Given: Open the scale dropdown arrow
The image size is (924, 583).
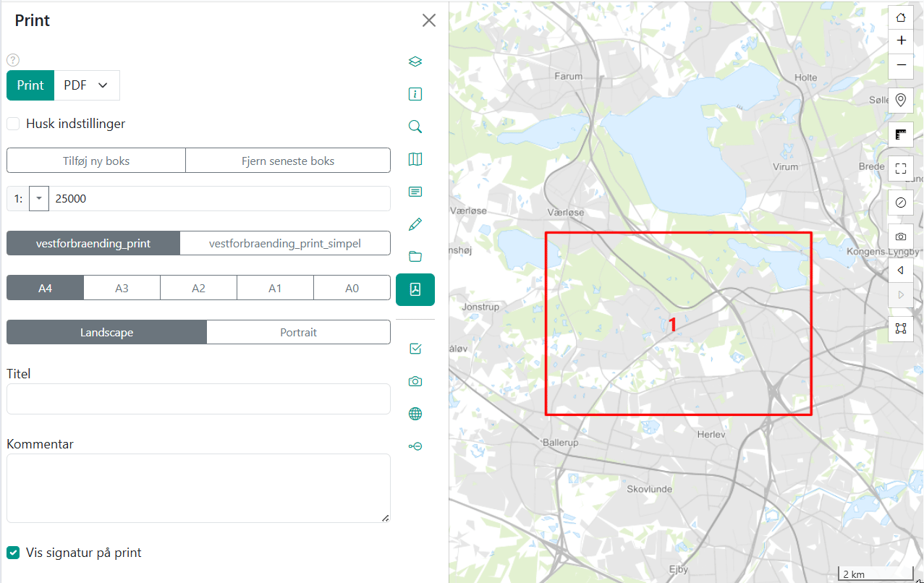Looking at the screenshot, I should (x=38, y=198).
